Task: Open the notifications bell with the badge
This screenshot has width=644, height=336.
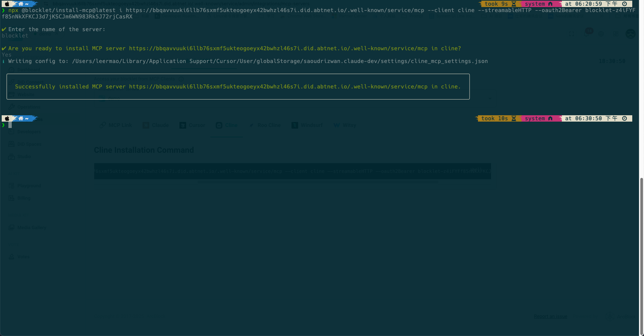Action: (x=587, y=33)
